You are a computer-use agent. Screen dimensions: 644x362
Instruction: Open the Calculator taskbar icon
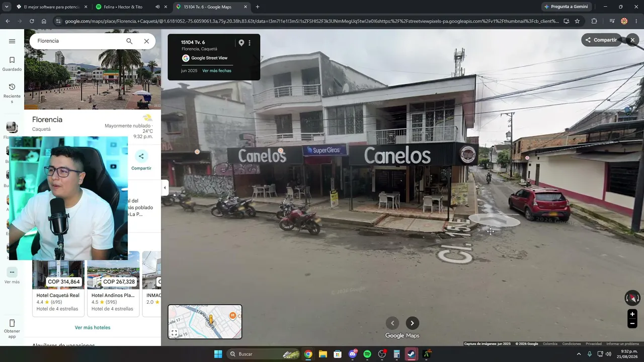click(396, 354)
